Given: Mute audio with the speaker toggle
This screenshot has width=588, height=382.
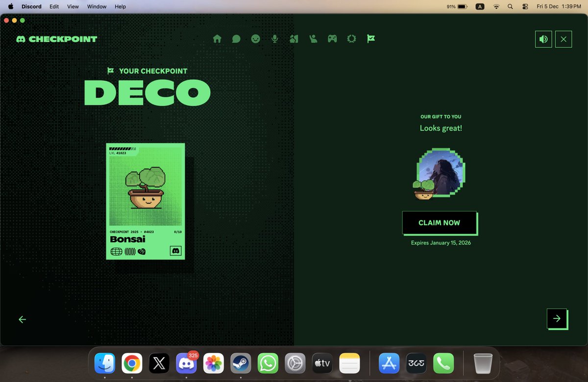Looking at the screenshot, I should [543, 39].
